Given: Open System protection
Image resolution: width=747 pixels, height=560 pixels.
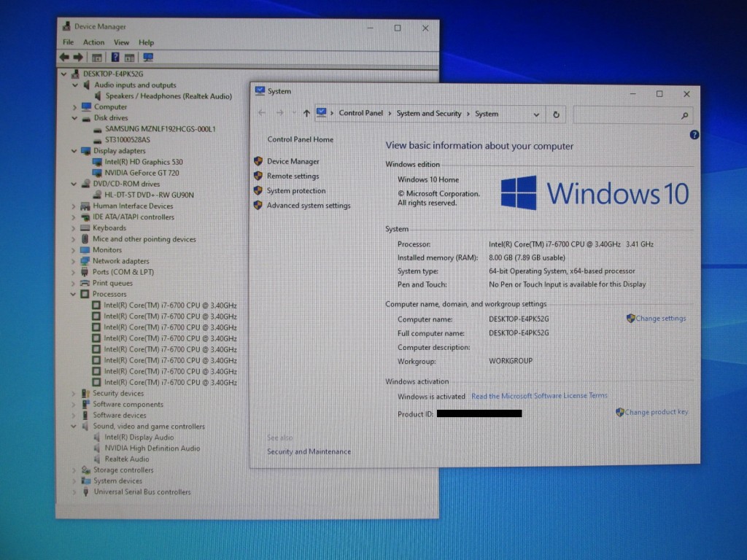Looking at the screenshot, I should [296, 191].
